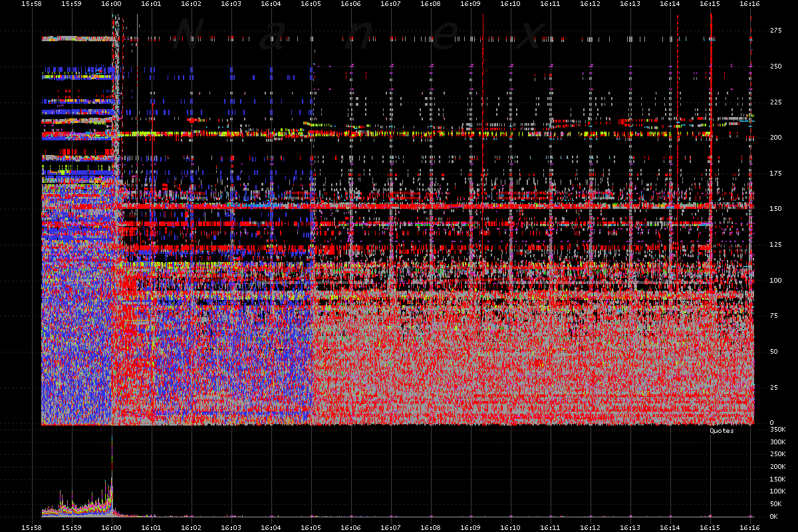This screenshot has height=532, width=798.
Task: Select the 175 value on the right scale
Action: pos(775,173)
